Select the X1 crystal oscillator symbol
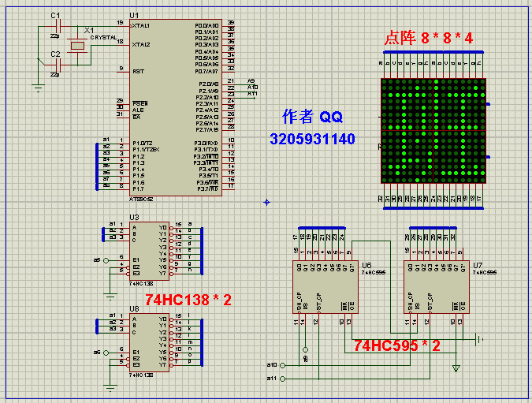532x403 pixels. coord(77,46)
